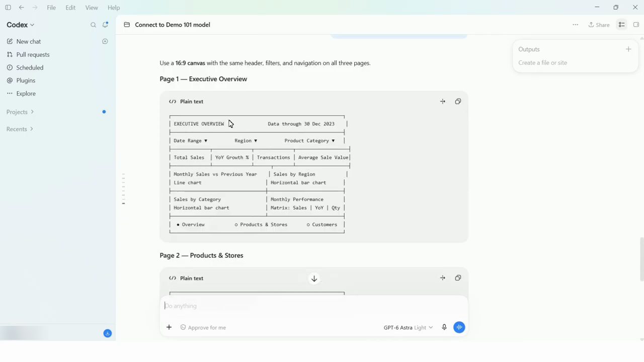Toggle the left sidebar panel icon
The width and height of the screenshot is (644, 362).
coord(8,8)
